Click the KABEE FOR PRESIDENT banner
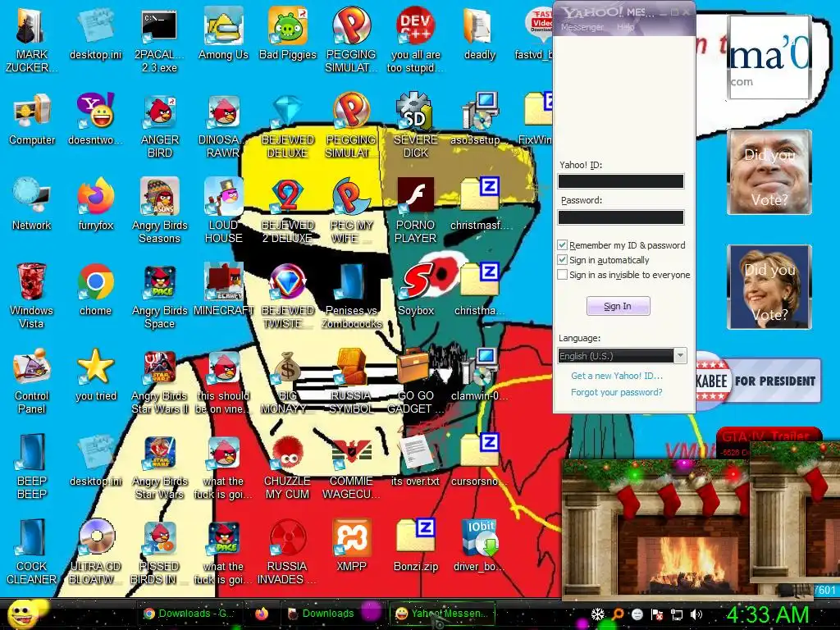This screenshot has height=630, width=840. tap(758, 381)
